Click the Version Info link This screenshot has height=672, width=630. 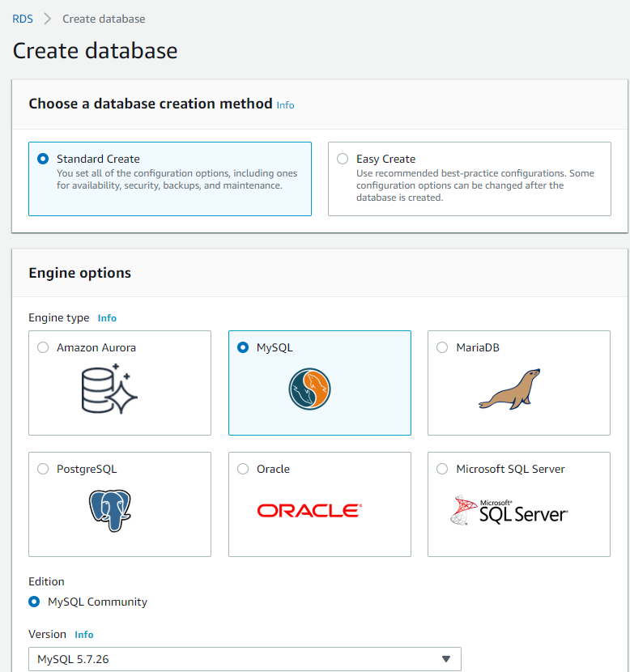point(84,635)
